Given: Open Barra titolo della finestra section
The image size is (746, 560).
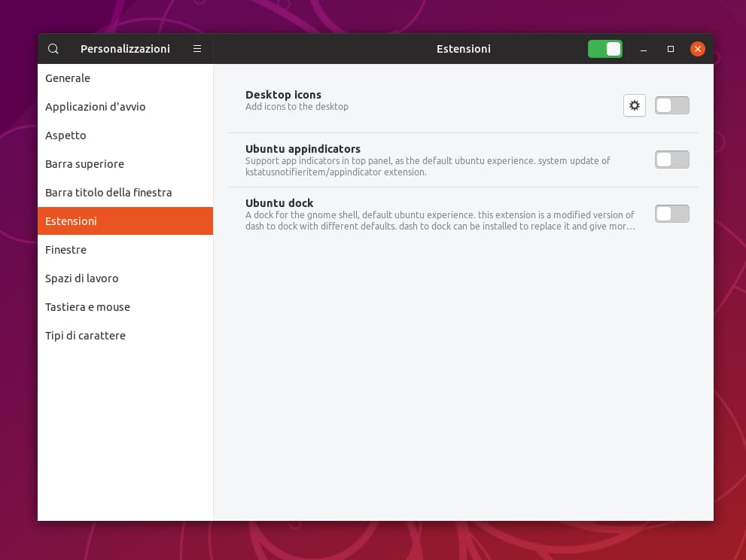Looking at the screenshot, I should point(125,192).
